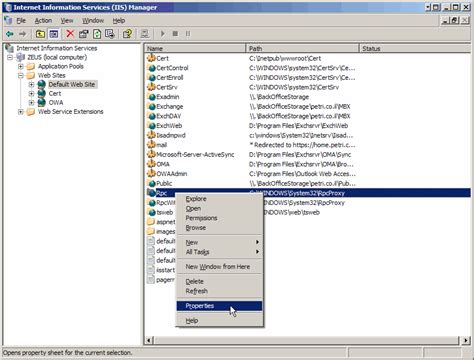Image resolution: width=474 pixels, height=360 pixels.
Task: Click the aspnet folder icon
Action: click(x=151, y=222)
